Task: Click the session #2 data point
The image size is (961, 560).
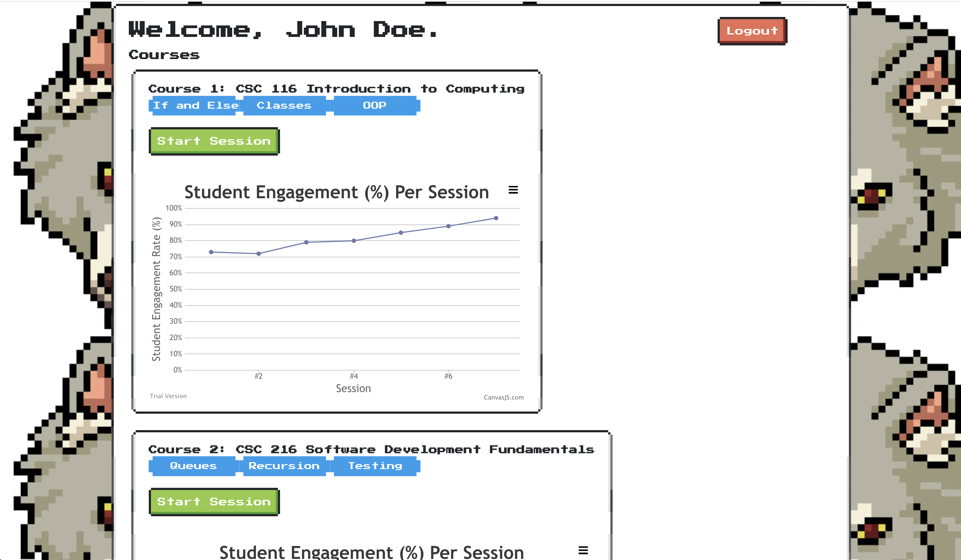Action: (258, 253)
